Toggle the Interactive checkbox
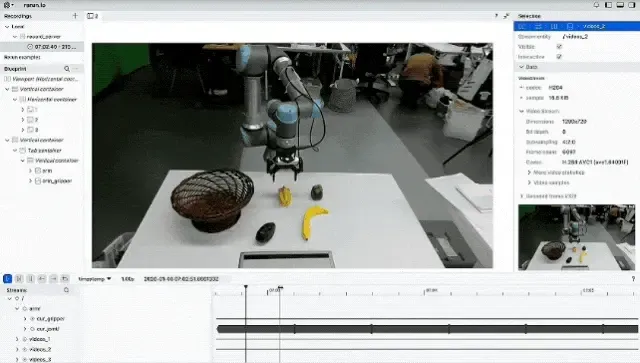 [x=559, y=57]
